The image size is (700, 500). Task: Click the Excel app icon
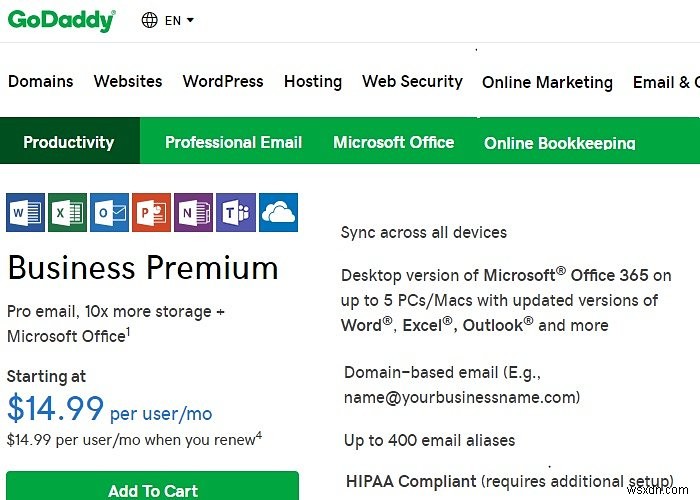(67, 212)
